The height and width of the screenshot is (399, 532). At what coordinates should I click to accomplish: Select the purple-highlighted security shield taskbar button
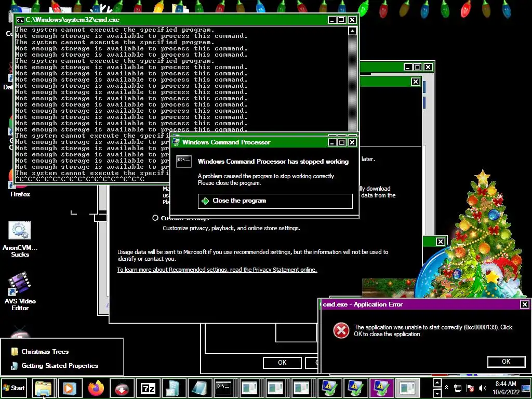click(382, 388)
